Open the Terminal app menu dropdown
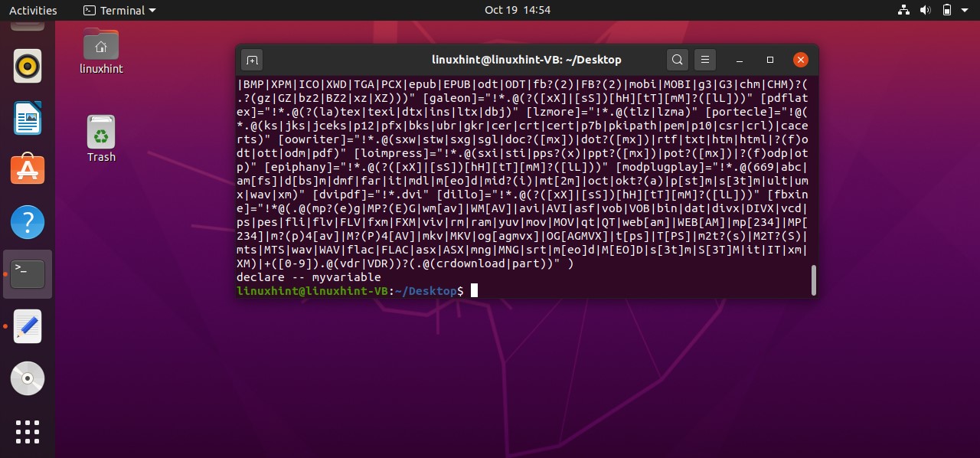980x458 pixels. coord(119,10)
